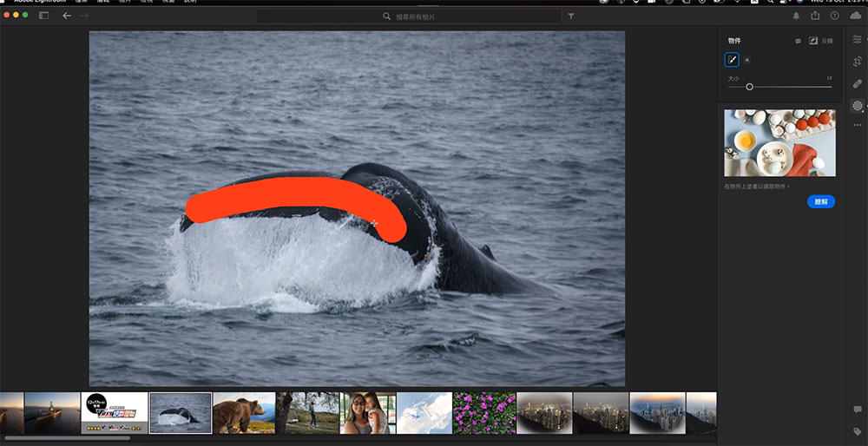Open the Crop and Rotate tool

[x=858, y=62]
